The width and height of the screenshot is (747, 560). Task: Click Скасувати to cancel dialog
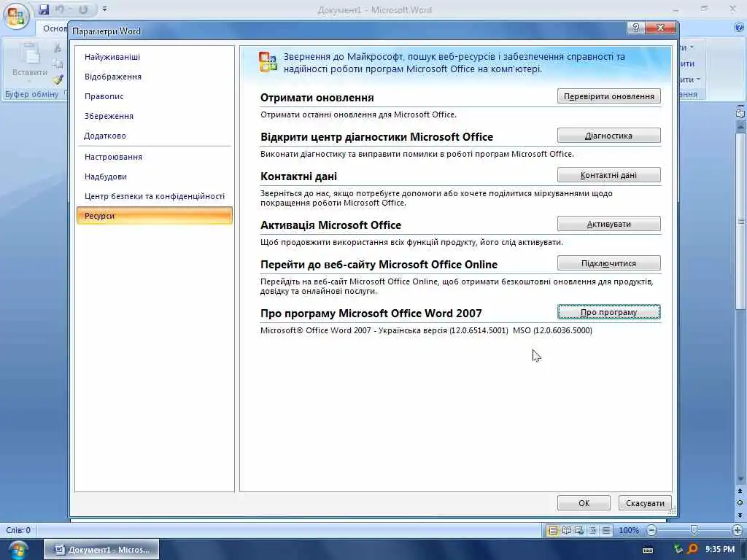click(645, 503)
